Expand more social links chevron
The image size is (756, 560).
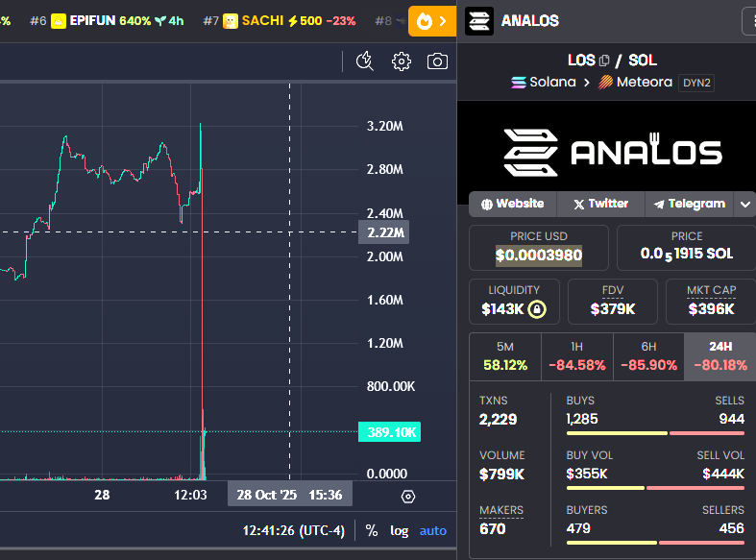pyautogui.click(x=744, y=205)
